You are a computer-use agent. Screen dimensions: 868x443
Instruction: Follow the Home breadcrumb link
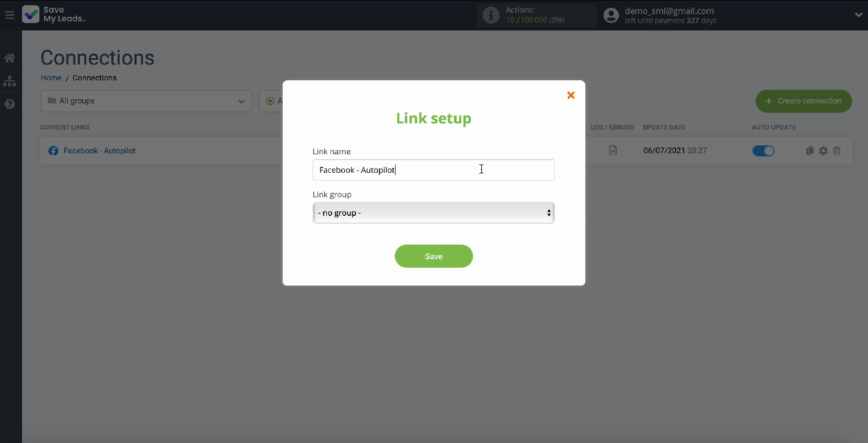pyautogui.click(x=51, y=78)
